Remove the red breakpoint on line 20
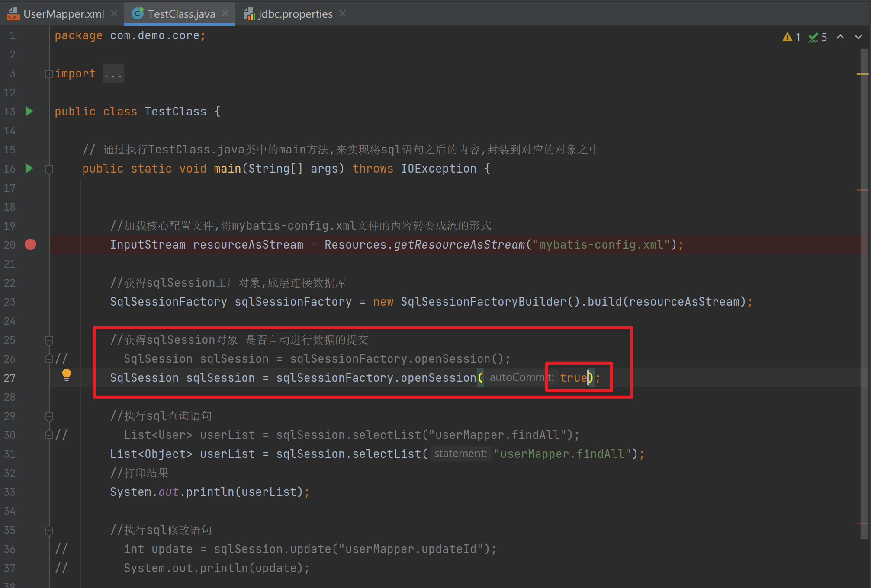Viewport: 871px width, 588px height. [x=30, y=245]
